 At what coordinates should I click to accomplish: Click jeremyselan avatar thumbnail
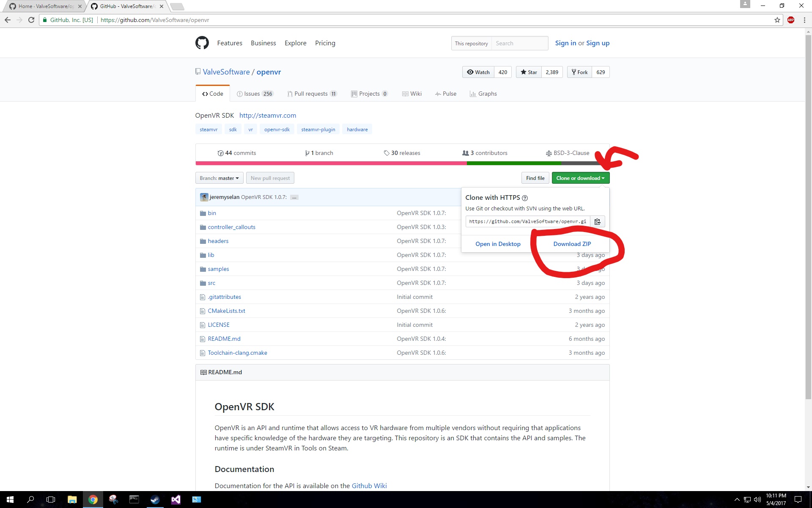coord(204,197)
